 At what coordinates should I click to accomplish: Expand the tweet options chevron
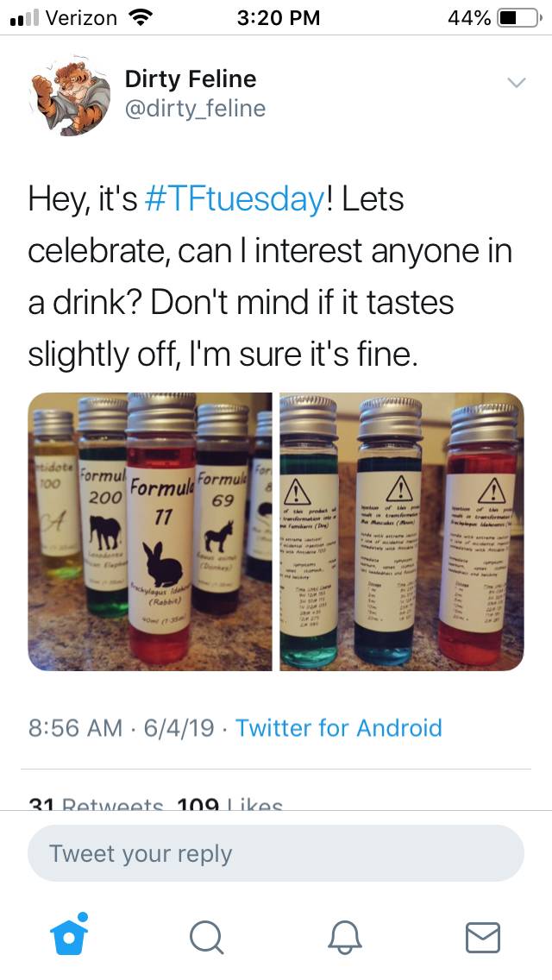coord(516,83)
